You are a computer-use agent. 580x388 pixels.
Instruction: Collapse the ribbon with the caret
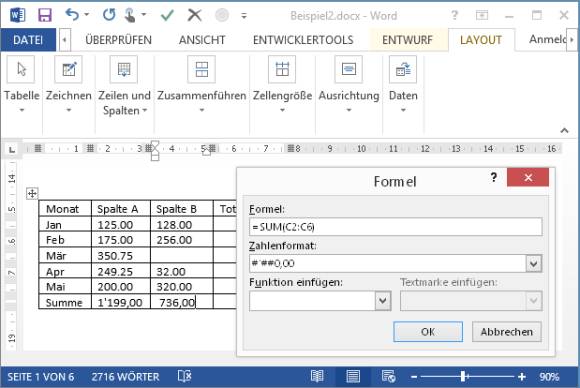coord(564,130)
